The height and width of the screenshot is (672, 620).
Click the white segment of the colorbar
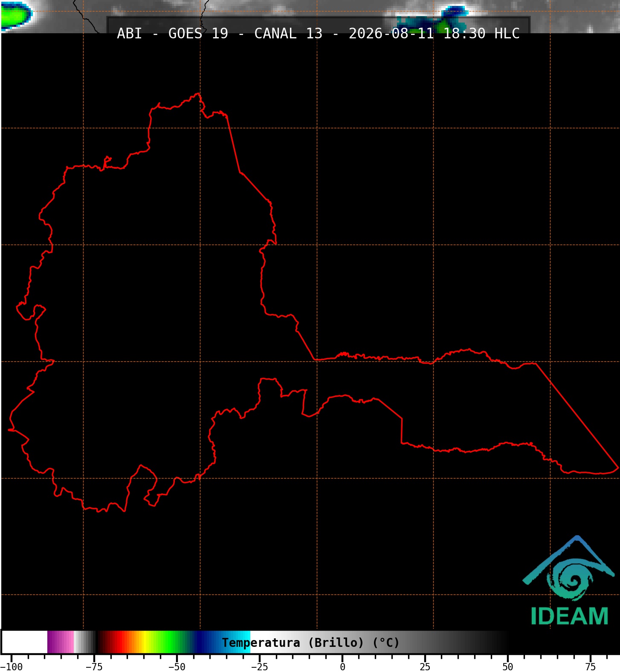click(x=25, y=642)
